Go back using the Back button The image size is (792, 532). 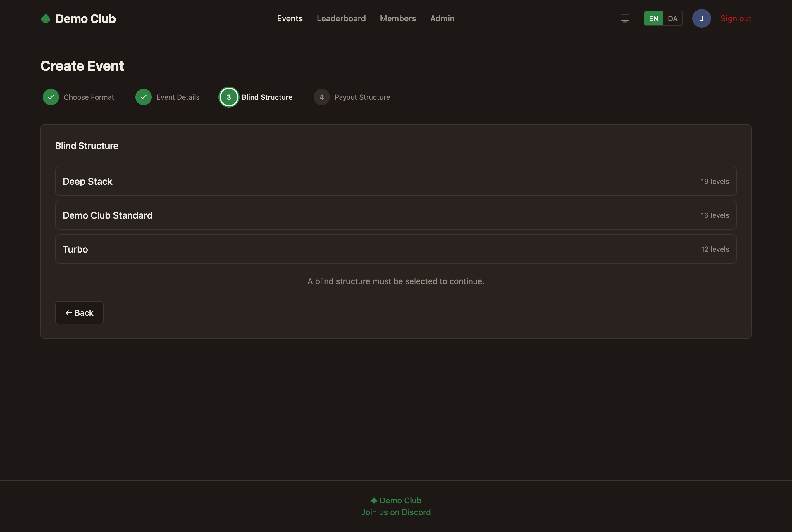(x=79, y=312)
